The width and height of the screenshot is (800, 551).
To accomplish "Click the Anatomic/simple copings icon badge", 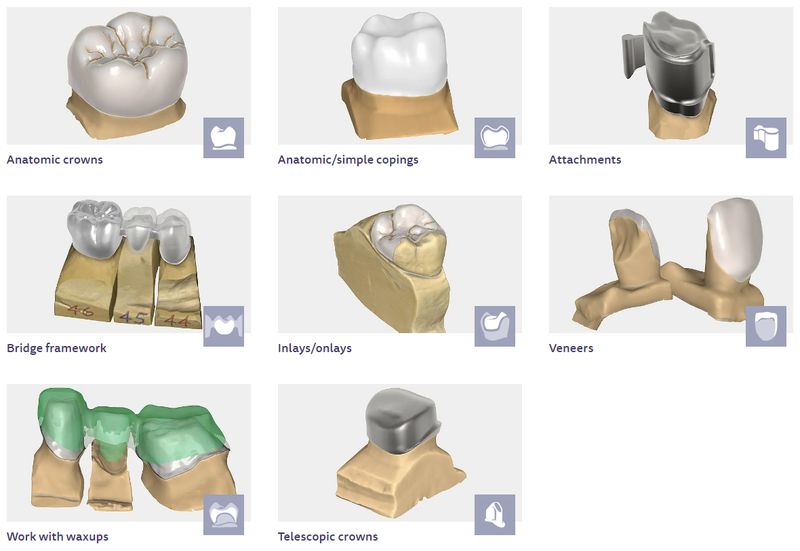I will tap(495, 138).
